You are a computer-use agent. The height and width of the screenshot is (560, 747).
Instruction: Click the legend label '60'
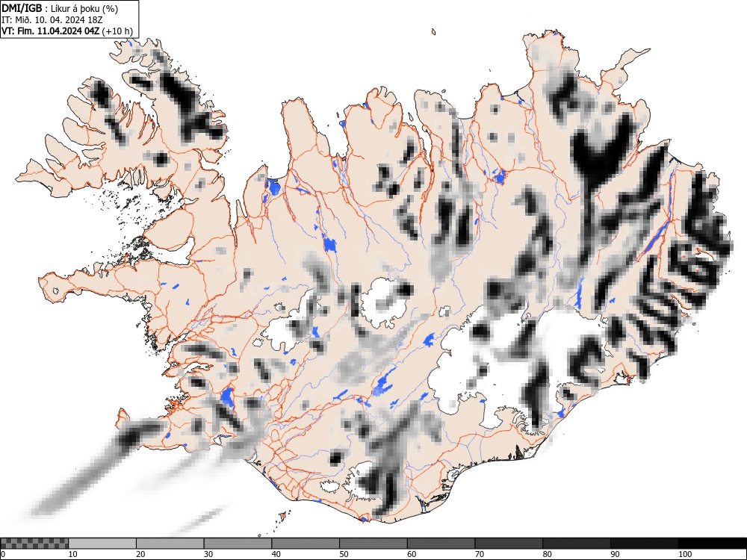412,554
